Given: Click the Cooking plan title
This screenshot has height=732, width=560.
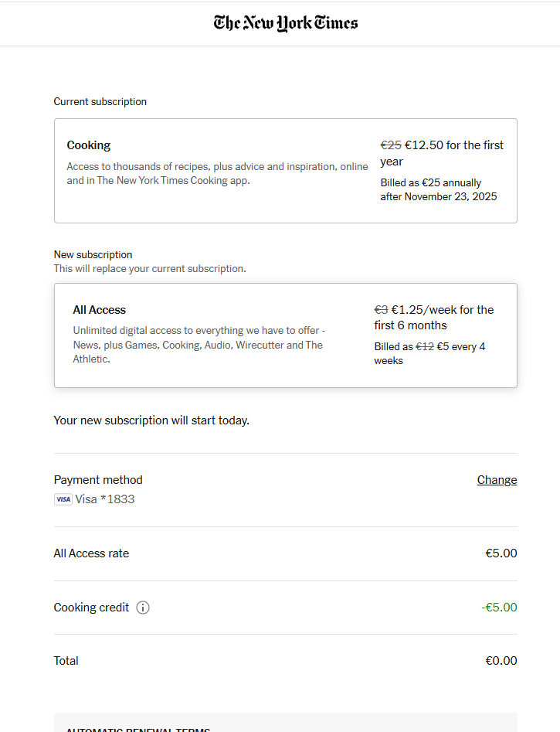Looking at the screenshot, I should click(x=89, y=145).
